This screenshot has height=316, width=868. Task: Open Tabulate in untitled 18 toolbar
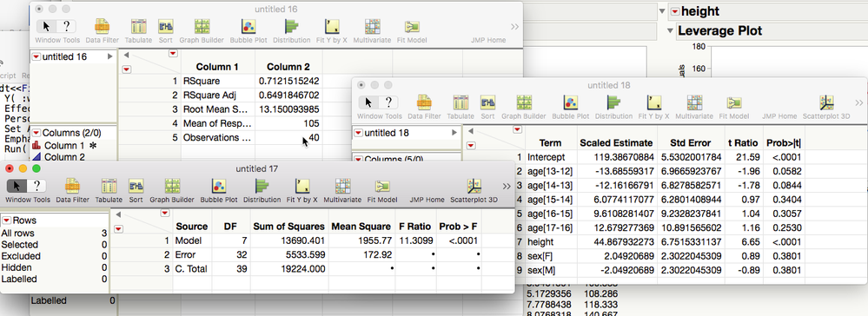pyautogui.click(x=461, y=103)
